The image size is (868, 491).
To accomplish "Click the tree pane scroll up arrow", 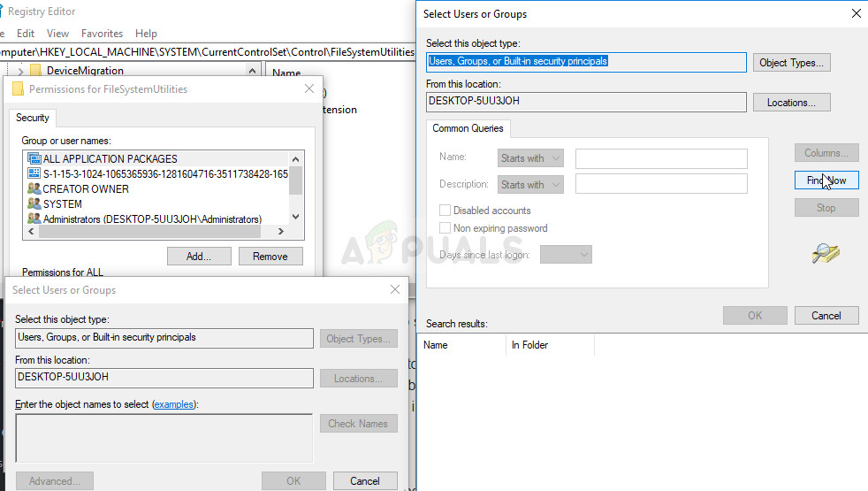I will (253, 71).
